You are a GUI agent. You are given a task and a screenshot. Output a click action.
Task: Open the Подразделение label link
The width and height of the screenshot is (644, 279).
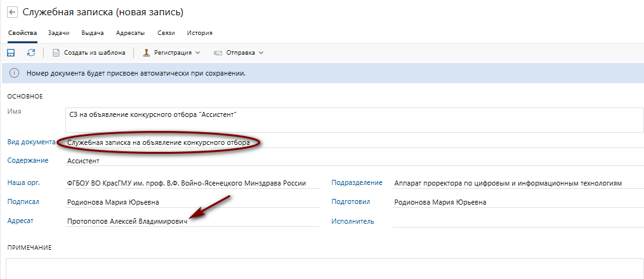357,182
